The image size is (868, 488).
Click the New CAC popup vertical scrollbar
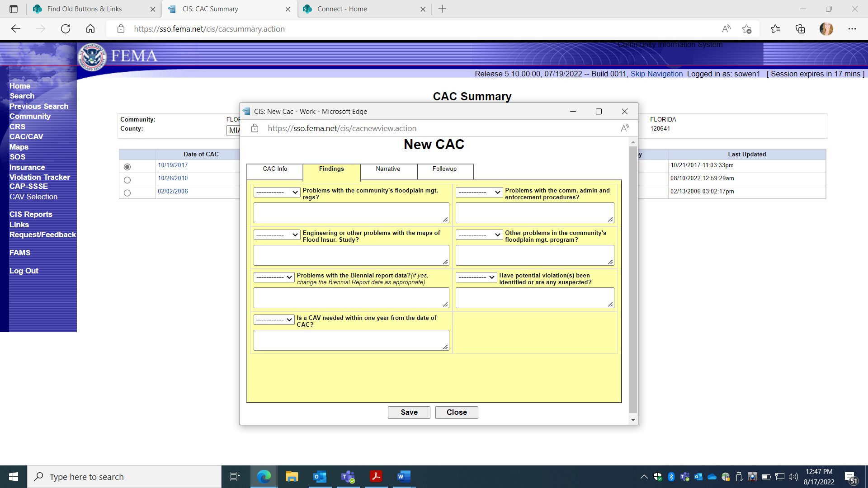point(633,280)
